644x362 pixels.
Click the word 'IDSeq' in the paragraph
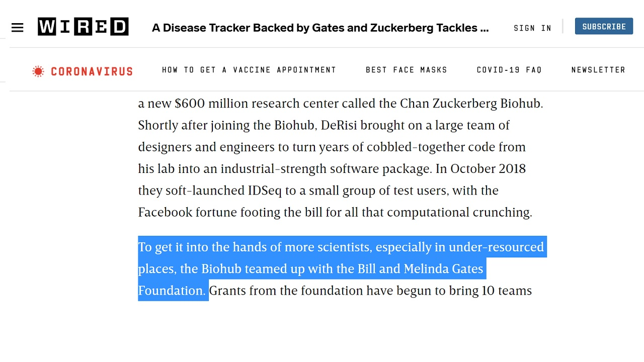[x=265, y=191]
